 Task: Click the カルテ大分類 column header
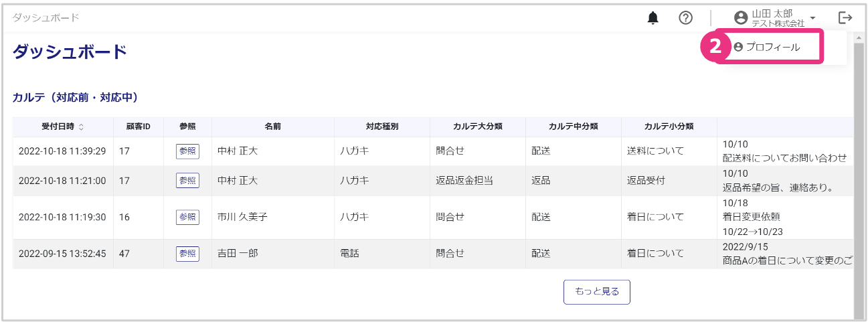coord(478,127)
